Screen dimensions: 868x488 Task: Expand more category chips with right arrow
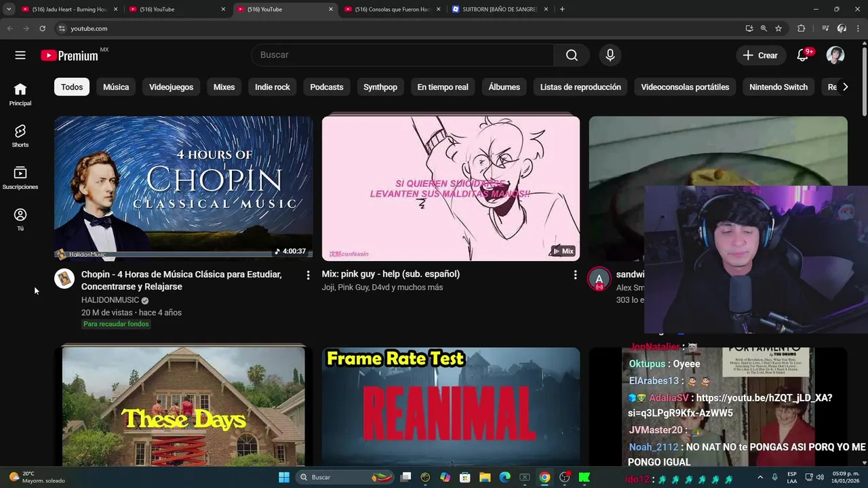pyautogui.click(x=845, y=87)
